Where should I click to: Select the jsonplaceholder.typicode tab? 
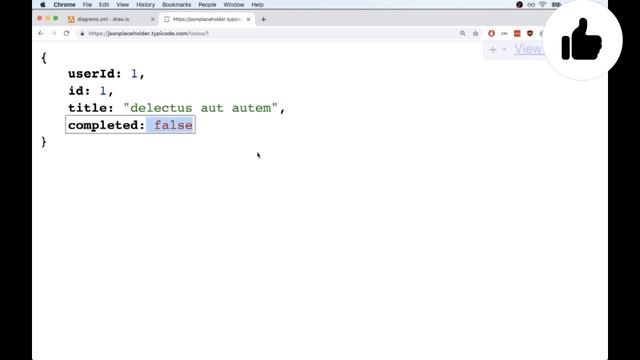(x=207, y=19)
